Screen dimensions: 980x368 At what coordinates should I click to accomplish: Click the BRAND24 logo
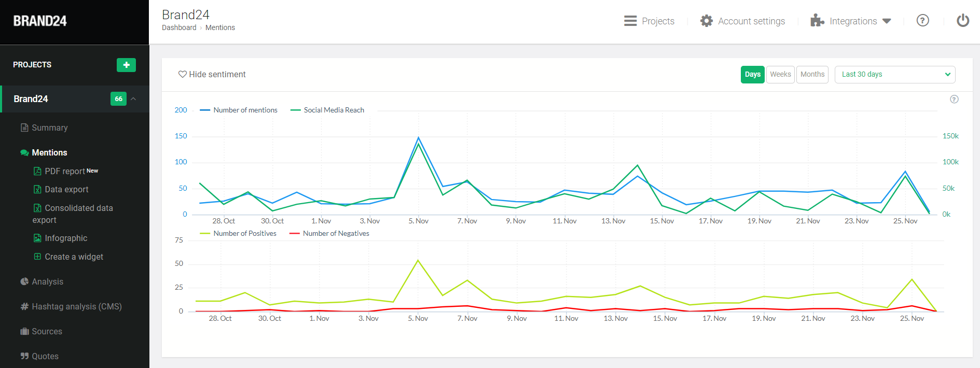point(40,21)
